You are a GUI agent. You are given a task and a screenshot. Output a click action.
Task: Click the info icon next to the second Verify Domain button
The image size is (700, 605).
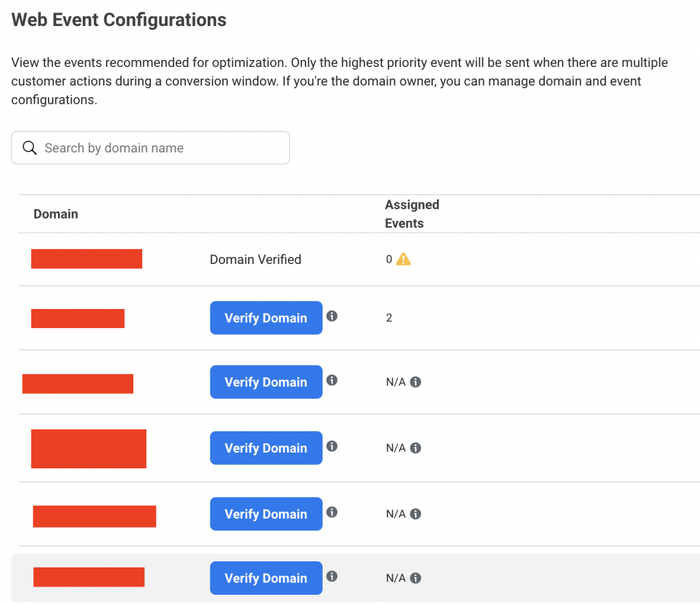332,380
